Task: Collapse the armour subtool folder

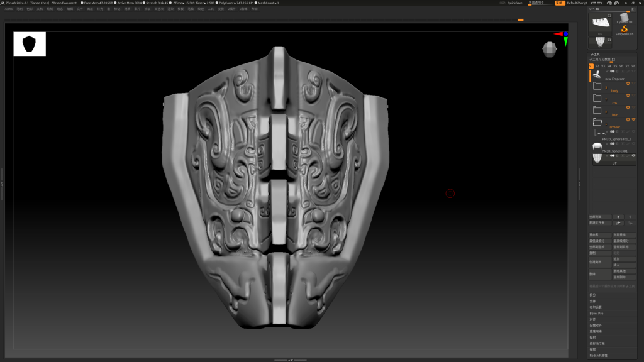Action: point(597,122)
